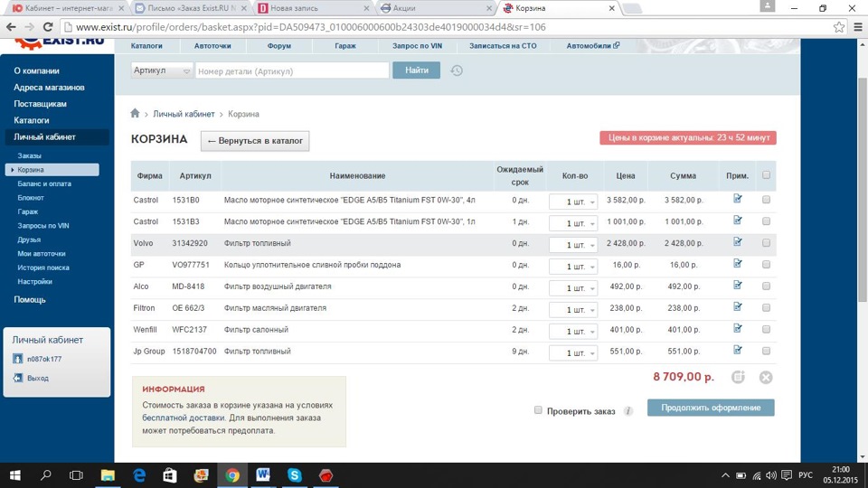Image resolution: width=868 pixels, height=488 pixels.
Task: Open File Explorer from the taskbar
Action: pyautogui.click(x=108, y=475)
